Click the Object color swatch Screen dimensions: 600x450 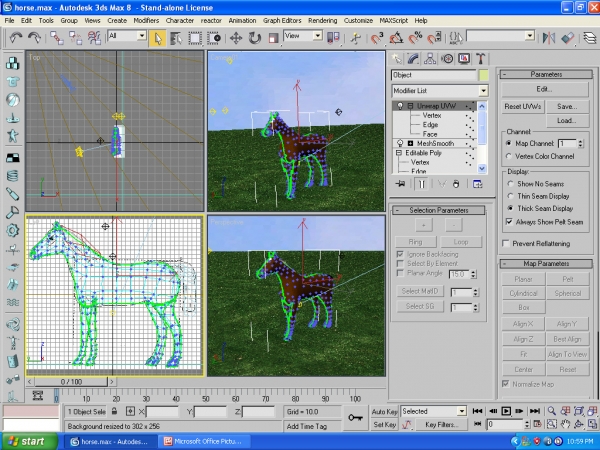click(484, 75)
